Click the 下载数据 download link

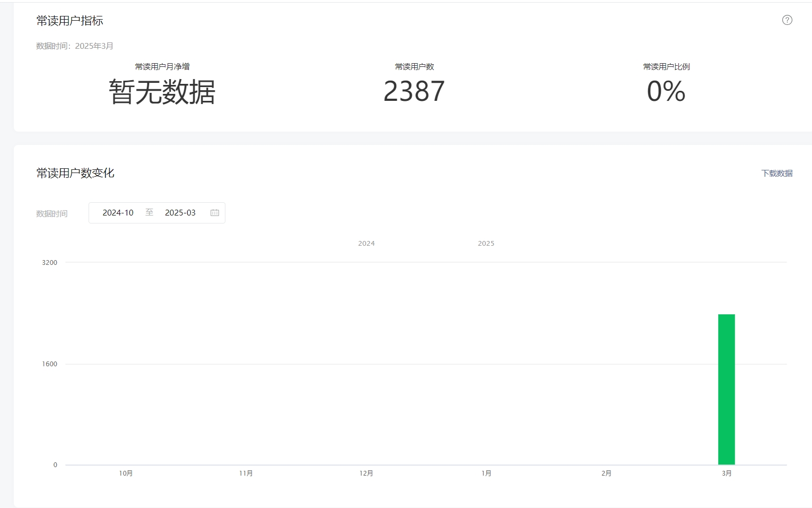pos(777,174)
